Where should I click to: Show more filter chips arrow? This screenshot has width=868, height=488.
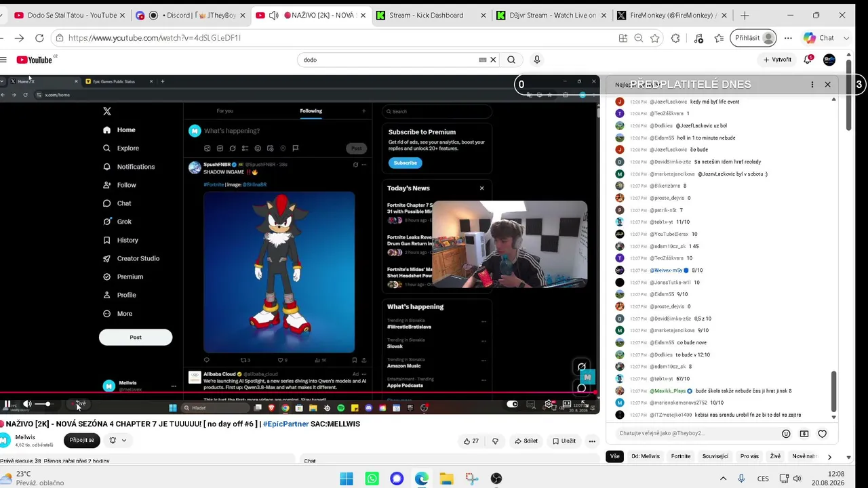[829, 457]
